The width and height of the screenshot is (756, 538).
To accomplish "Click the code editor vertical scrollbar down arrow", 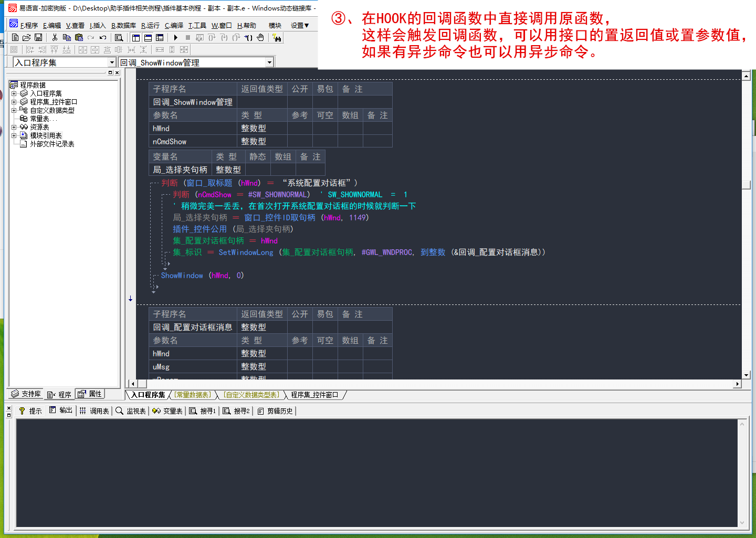I will pyautogui.click(x=746, y=375).
